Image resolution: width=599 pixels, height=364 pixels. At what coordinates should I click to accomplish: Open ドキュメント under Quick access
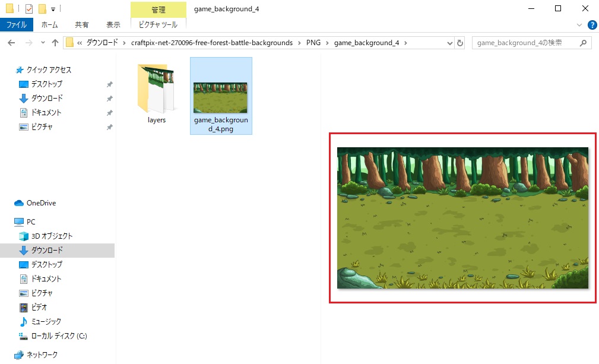(40, 113)
